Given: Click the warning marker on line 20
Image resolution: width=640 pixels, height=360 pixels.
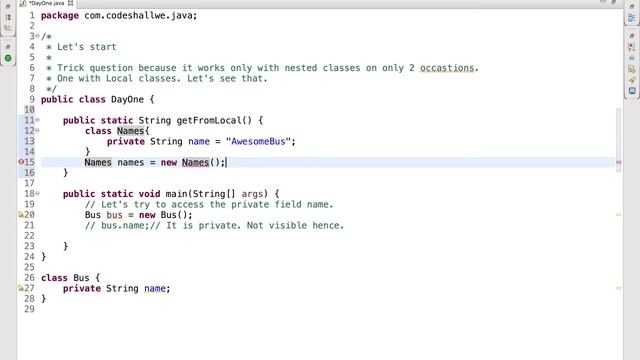Looking at the screenshot, I should pyautogui.click(x=21, y=215).
